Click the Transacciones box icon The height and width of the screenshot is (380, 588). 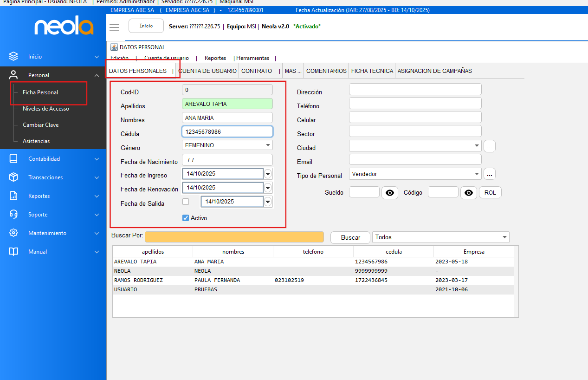(x=13, y=177)
